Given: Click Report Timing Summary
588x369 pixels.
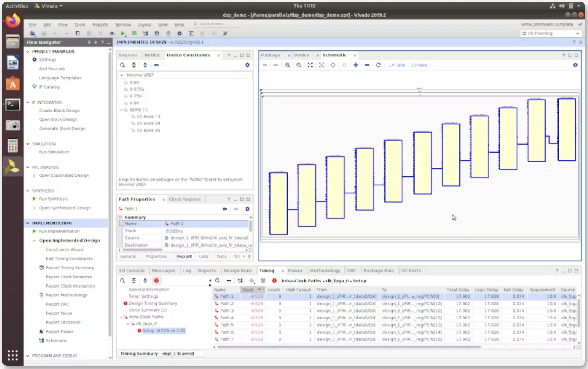Looking at the screenshot, I should [70, 268].
